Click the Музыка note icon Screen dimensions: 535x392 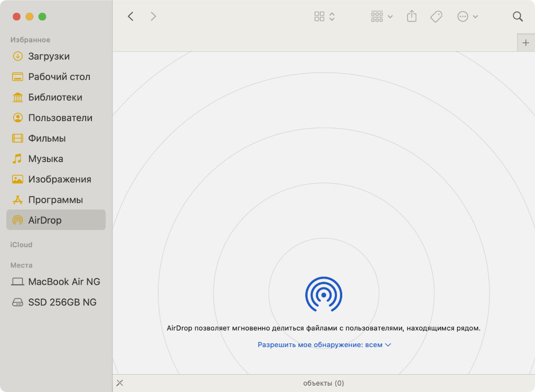pos(17,158)
